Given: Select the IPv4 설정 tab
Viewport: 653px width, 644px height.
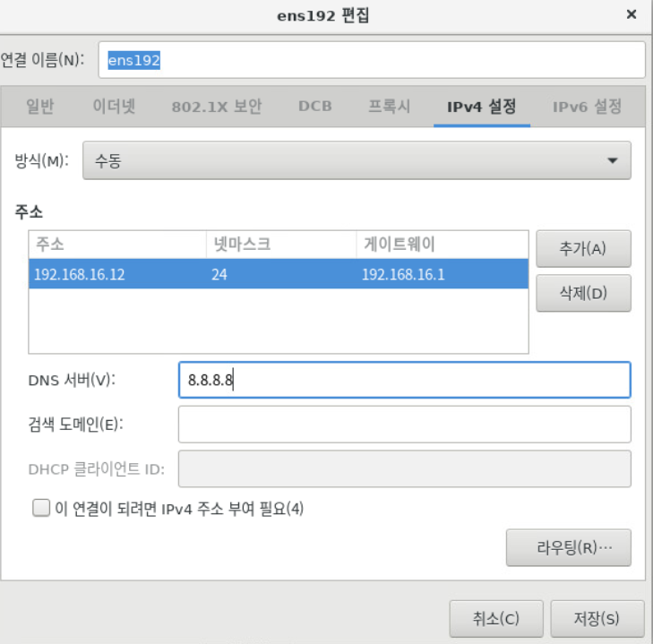Looking at the screenshot, I should [481, 107].
